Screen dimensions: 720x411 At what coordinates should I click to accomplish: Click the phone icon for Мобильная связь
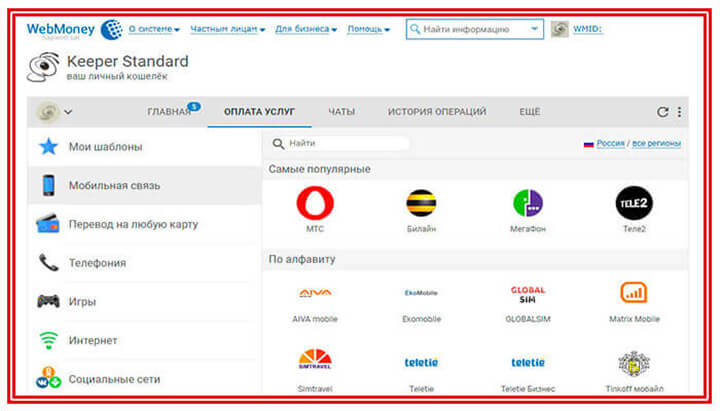click(48, 186)
